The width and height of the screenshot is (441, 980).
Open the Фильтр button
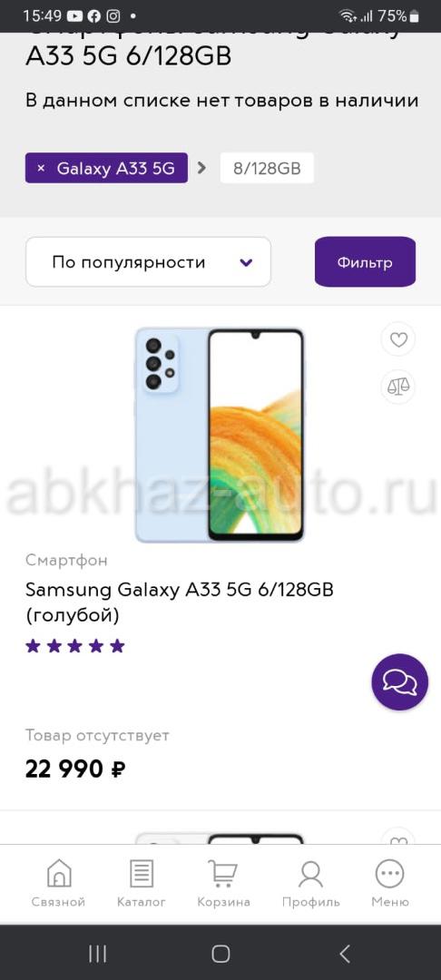click(365, 262)
